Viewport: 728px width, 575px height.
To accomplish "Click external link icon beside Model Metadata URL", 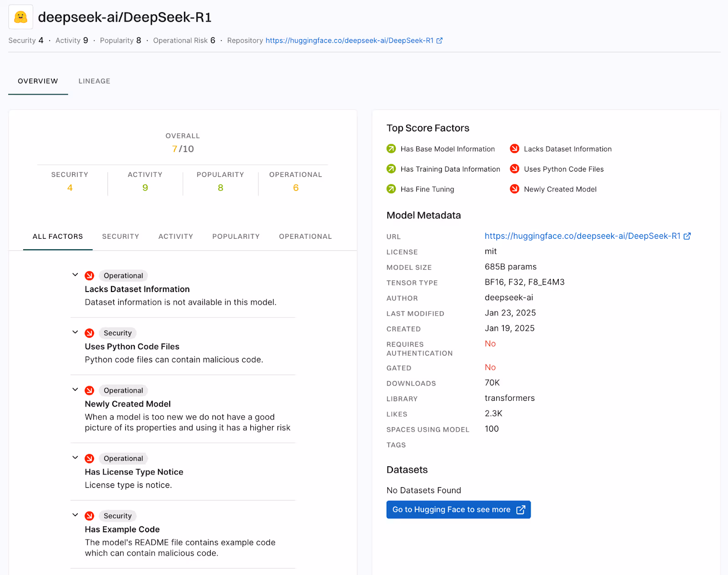I will (687, 236).
